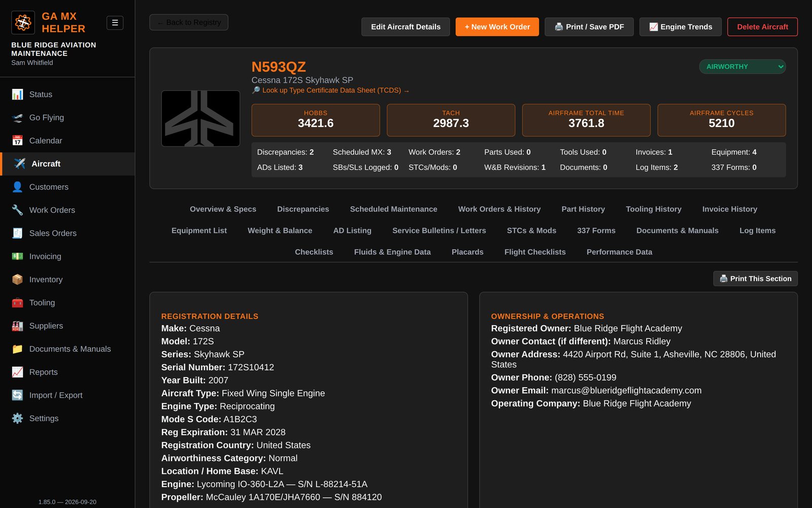Open the Checklists tab
This screenshot has width=812, height=508.
point(314,252)
